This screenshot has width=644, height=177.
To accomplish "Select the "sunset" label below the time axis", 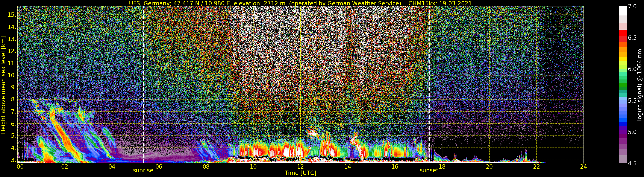I will point(429,171).
